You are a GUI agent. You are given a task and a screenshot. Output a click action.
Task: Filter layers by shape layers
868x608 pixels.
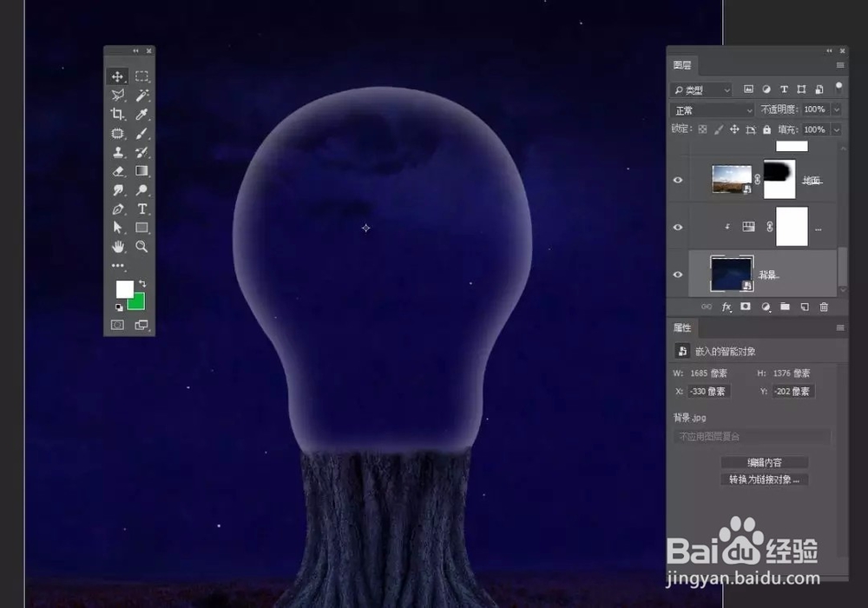coord(801,89)
